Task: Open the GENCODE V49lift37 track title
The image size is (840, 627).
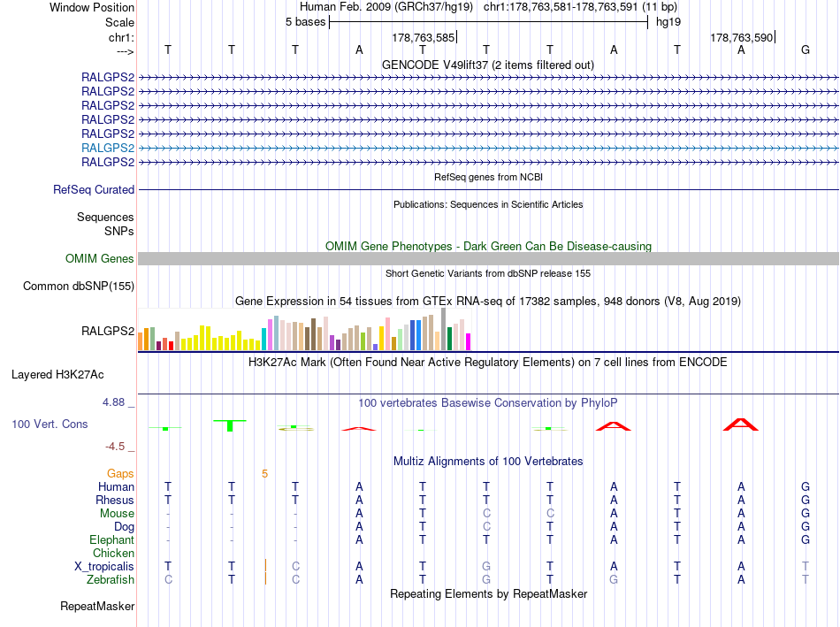Action: tap(487, 65)
